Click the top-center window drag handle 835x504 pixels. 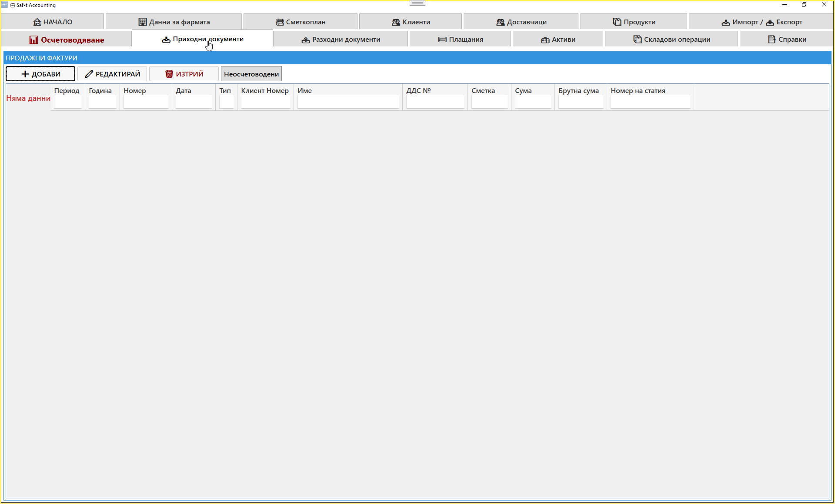click(x=417, y=3)
